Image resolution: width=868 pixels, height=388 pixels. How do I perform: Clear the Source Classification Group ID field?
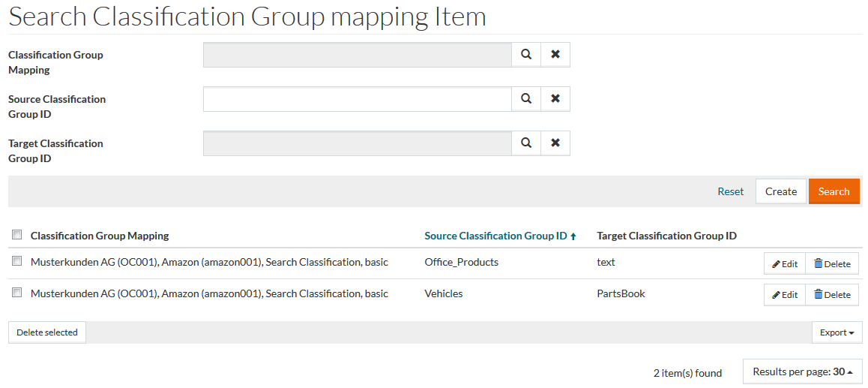(x=555, y=99)
